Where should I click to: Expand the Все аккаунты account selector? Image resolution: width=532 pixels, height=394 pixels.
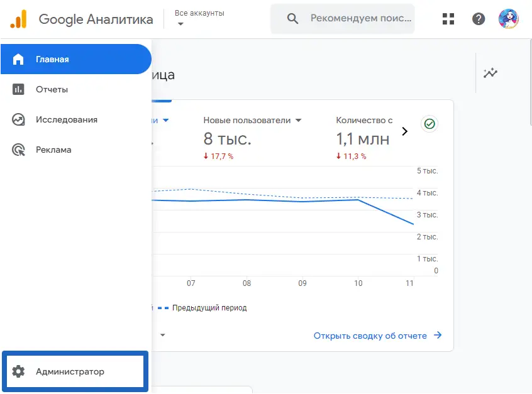pos(181,24)
